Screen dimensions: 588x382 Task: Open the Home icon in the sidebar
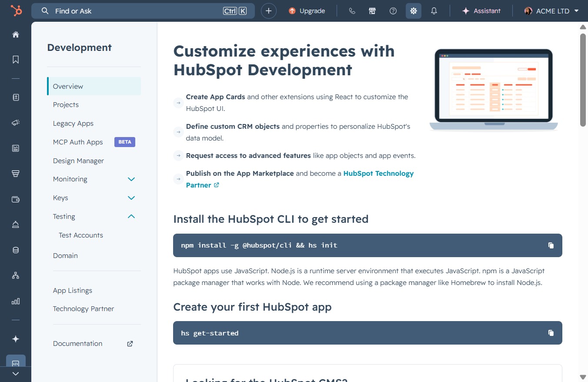[16, 34]
